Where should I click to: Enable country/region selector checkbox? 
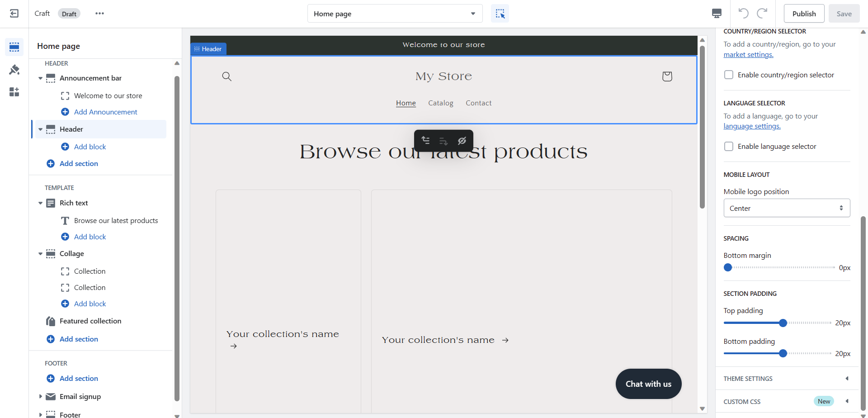[729, 75]
